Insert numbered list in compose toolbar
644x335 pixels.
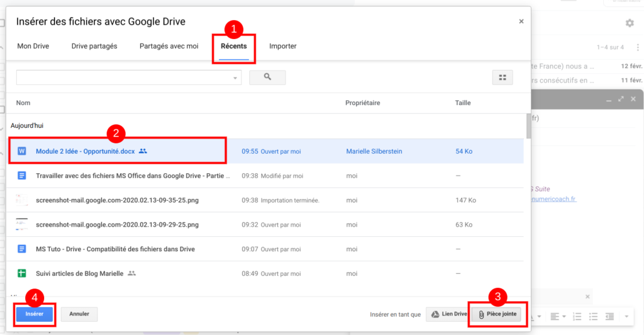coord(577,317)
